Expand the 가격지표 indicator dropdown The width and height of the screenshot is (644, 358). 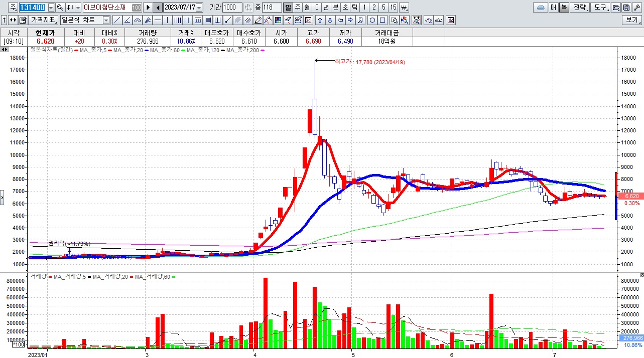[x=44, y=20]
